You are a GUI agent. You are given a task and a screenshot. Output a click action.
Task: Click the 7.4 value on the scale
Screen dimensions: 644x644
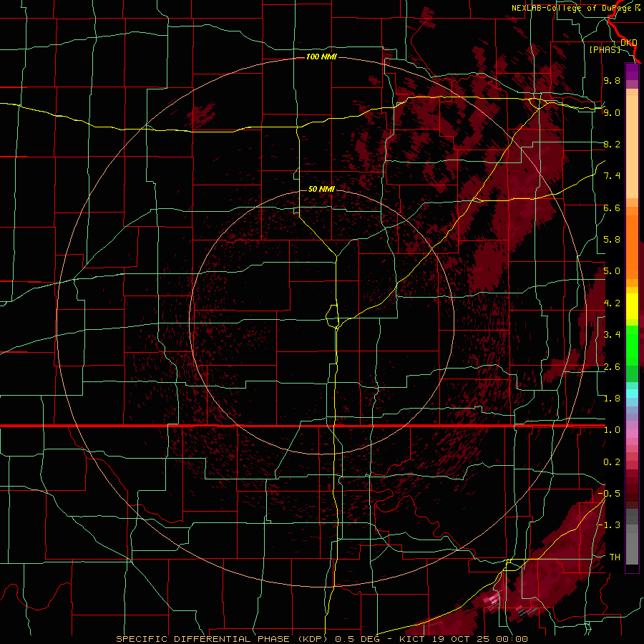[612, 176]
